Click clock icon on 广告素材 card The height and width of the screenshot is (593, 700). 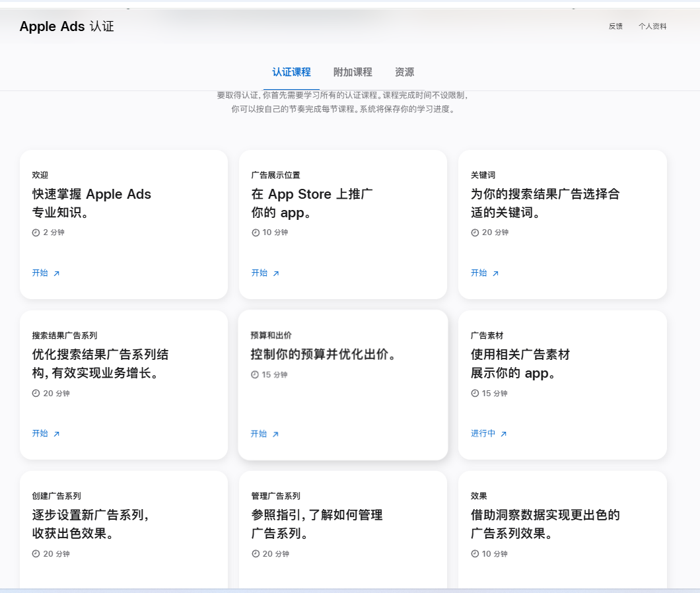[475, 394]
